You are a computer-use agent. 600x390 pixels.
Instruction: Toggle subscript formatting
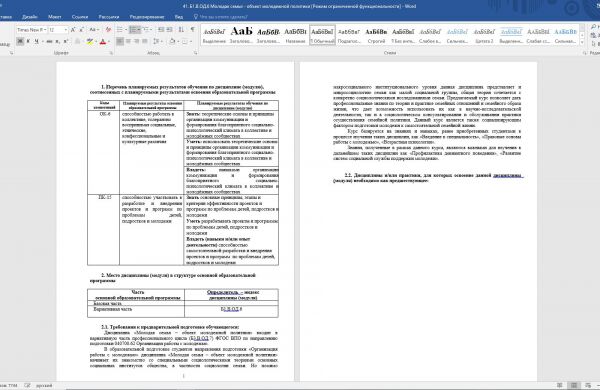[x=57, y=41]
